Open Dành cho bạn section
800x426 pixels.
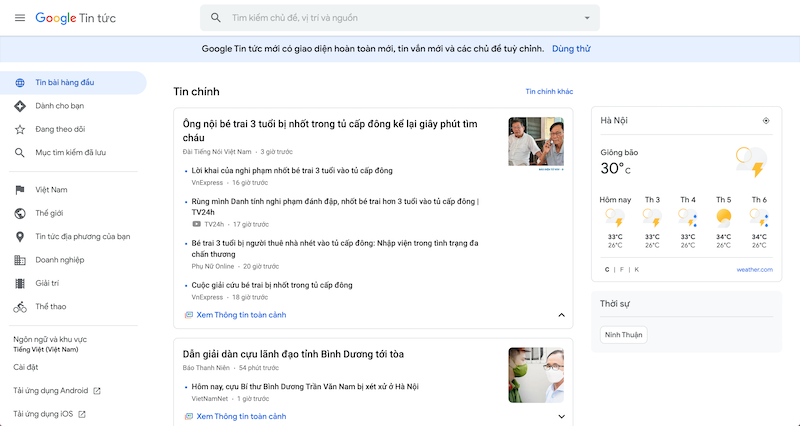click(60, 106)
